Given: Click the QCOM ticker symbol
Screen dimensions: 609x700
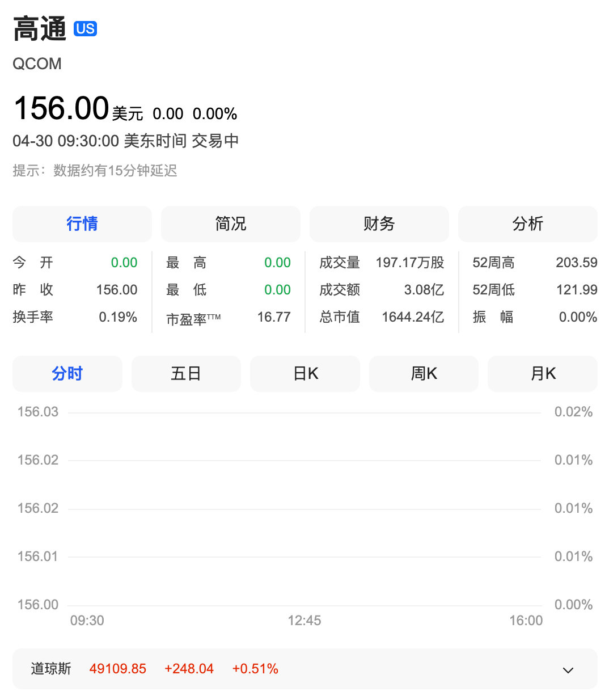Looking at the screenshot, I should (x=37, y=64).
